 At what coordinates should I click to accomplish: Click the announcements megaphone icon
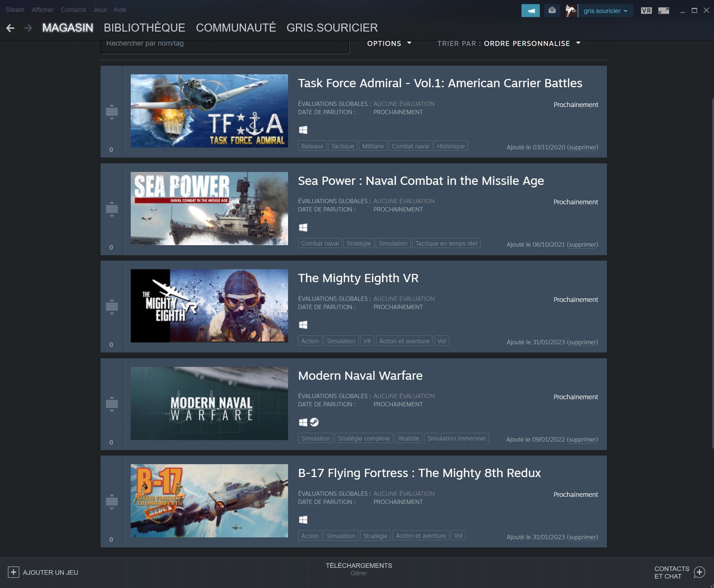pyautogui.click(x=530, y=11)
